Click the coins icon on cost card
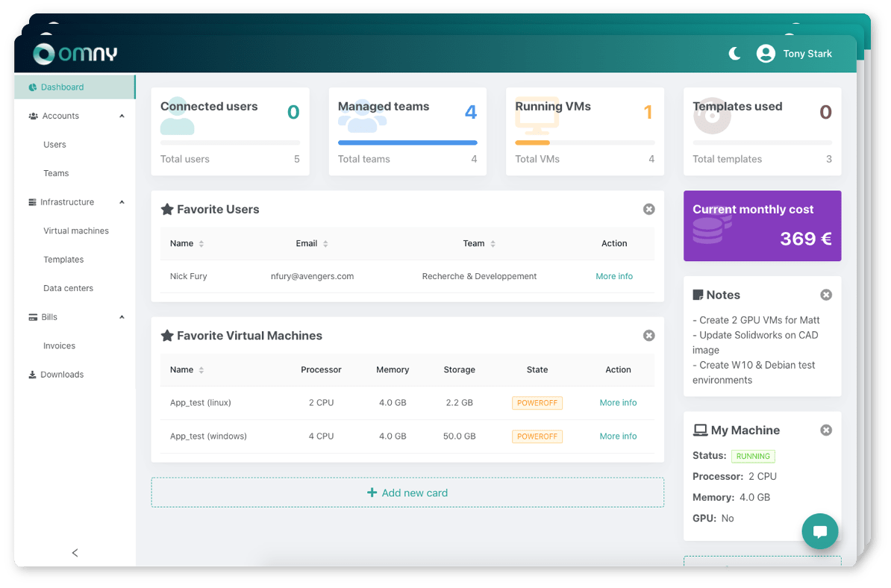The image size is (891, 588). [x=711, y=226]
